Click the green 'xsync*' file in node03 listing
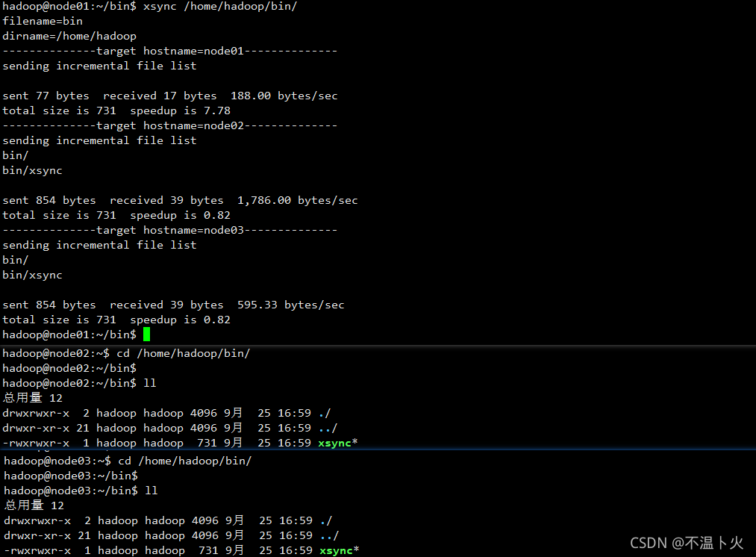 (339, 551)
